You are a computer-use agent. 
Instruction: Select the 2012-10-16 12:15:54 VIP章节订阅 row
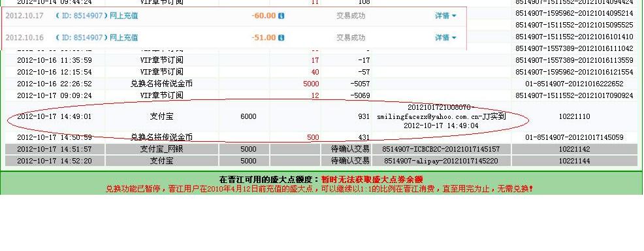[321, 72]
